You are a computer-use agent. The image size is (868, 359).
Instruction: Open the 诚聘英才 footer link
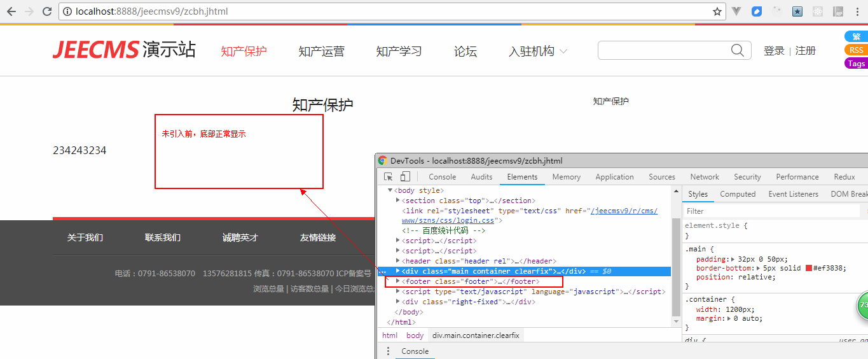click(240, 237)
